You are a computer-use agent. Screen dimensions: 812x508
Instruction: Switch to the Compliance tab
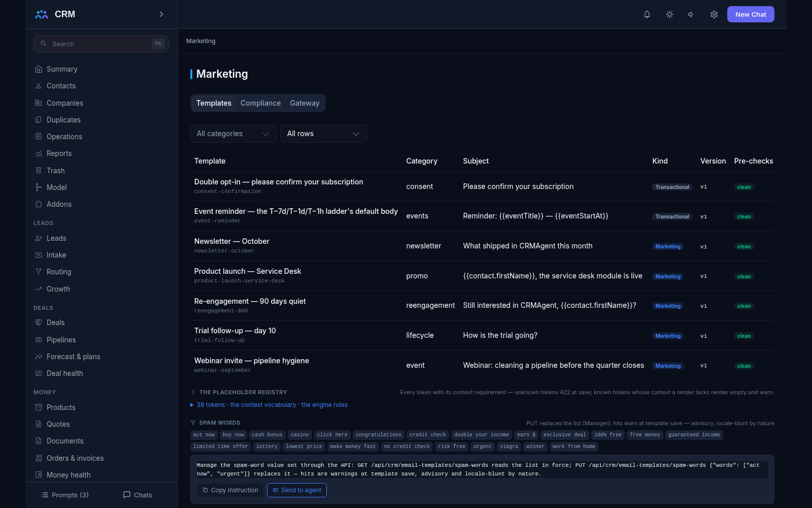click(x=260, y=103)
